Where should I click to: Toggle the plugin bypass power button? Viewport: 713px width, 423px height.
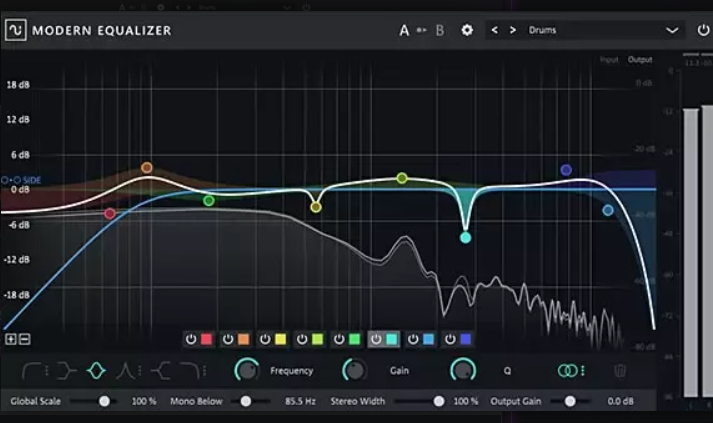click(x=703, y=30)
